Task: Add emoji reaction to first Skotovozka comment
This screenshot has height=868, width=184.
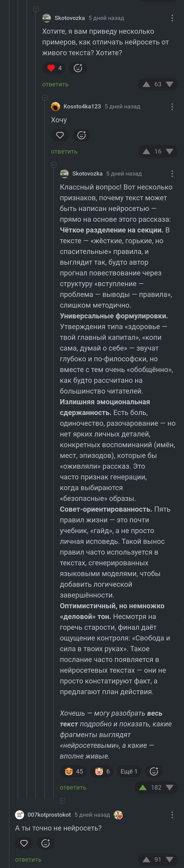Action: [x=78, y=68]
